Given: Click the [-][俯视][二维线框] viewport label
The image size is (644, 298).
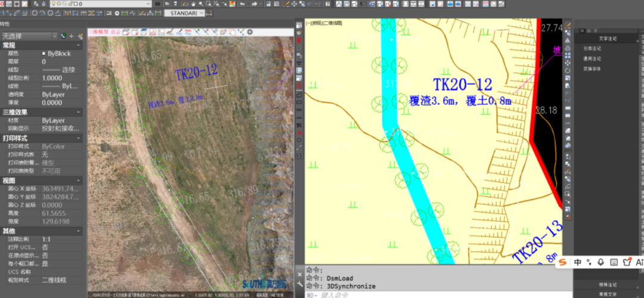Looking at the screenshot, I should [324, 23].
